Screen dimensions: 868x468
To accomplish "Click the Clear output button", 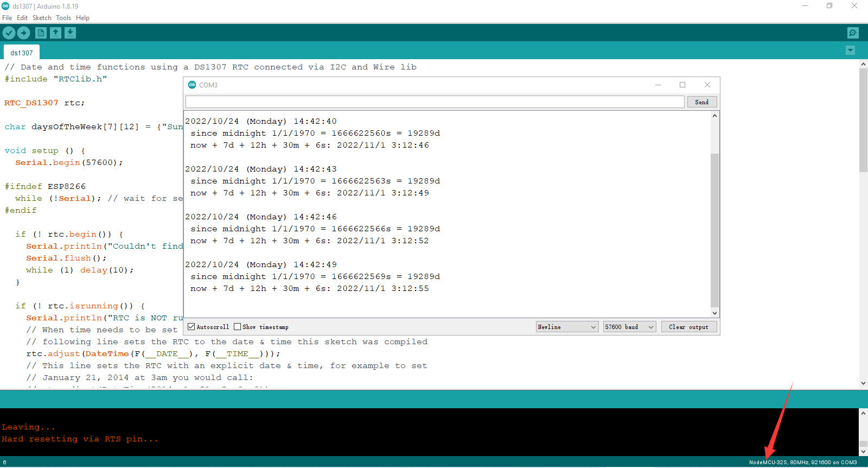I will pos(688,327).
